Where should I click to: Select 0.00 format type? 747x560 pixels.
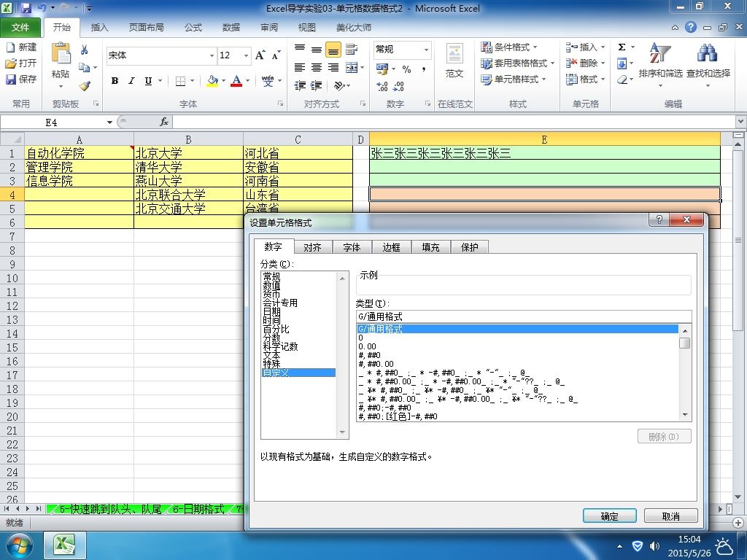click(x=368, y=346)
